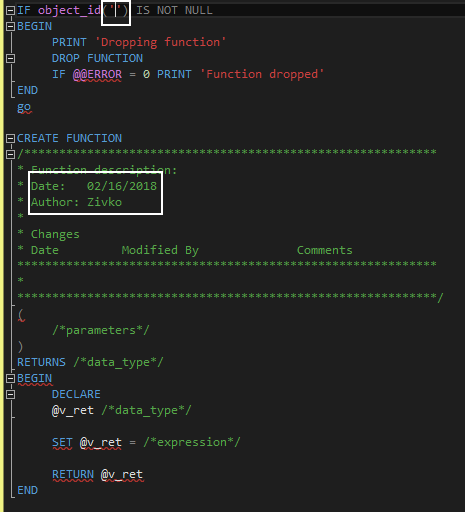Click the RETURNS keyword

coord(41,362)
